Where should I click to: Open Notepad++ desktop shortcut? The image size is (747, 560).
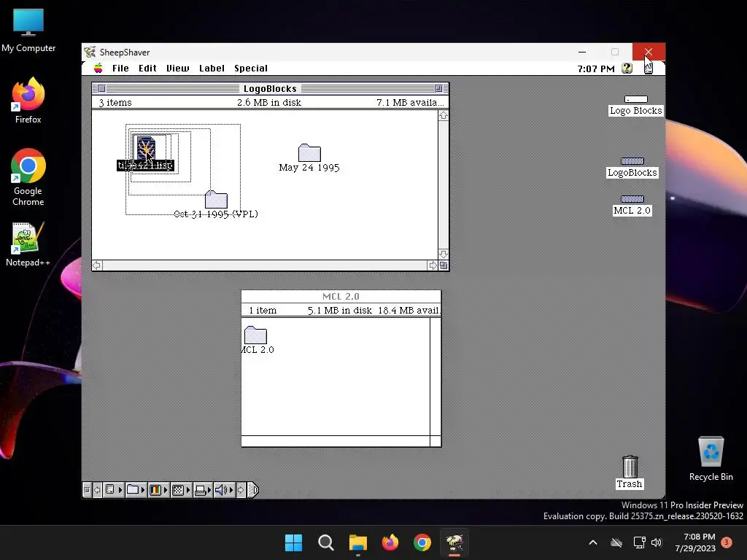click(28, 244)
